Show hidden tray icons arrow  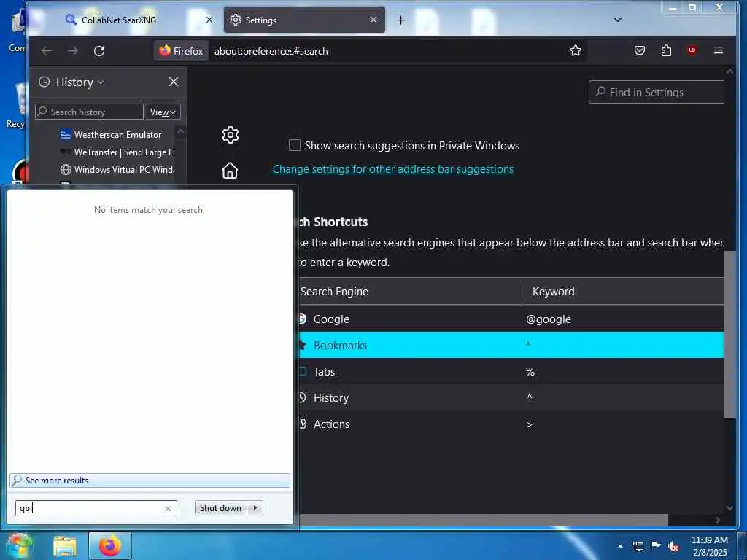pos(620,546)
